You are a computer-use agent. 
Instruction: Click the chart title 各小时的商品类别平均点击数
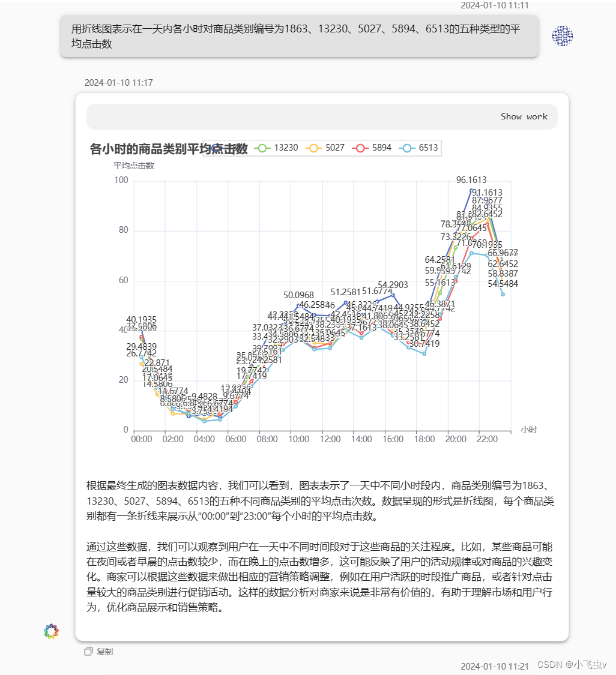pyautogui.click(x=169, y=149)
